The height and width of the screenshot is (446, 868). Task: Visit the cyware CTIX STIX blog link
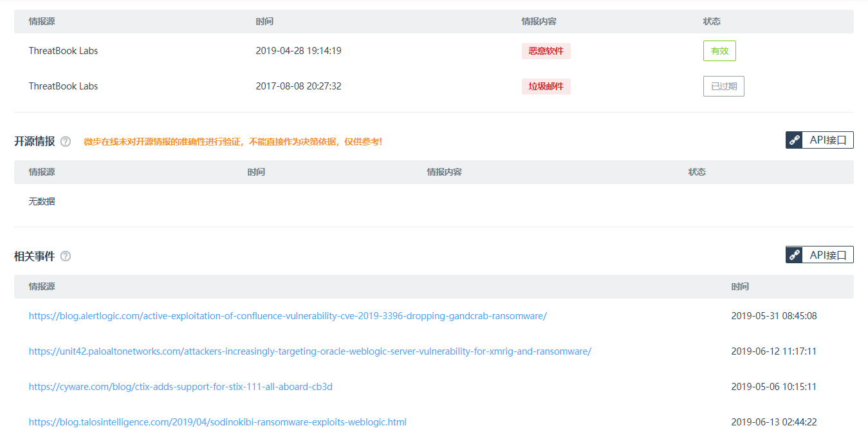[x=180, y=387]
